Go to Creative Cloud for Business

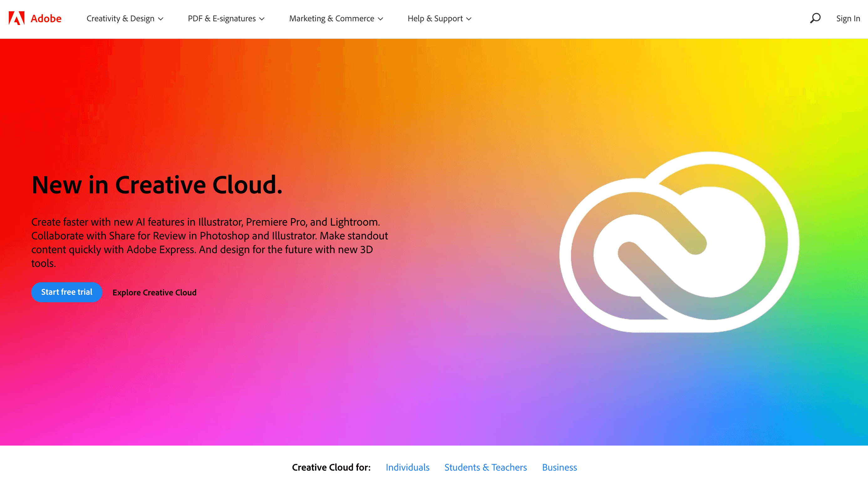tap(559, 467)
